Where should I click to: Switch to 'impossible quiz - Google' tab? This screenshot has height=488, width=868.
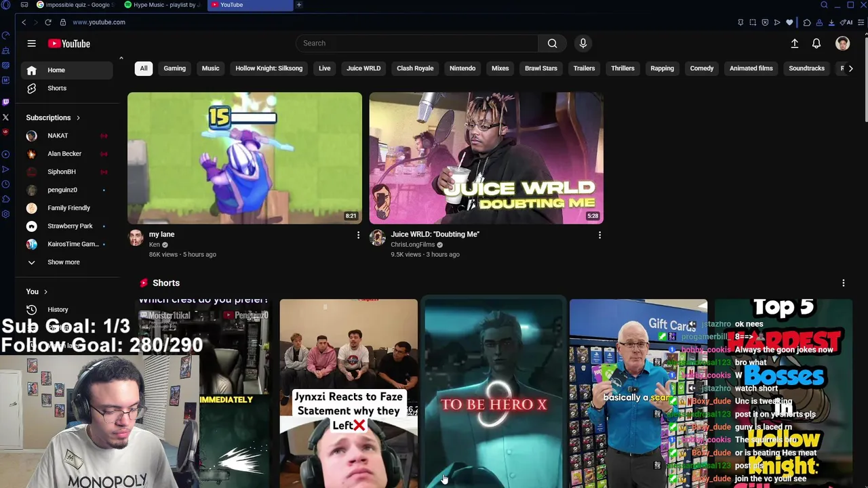coord(75,5)
